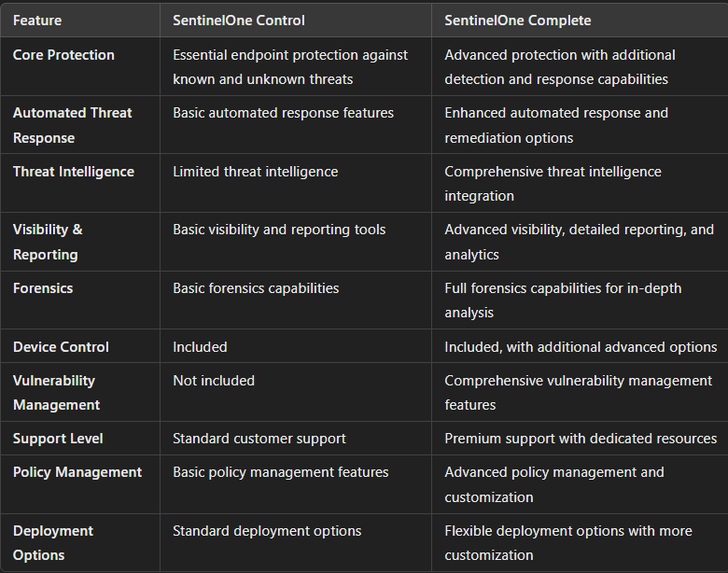Select the Device Control row label

(61, 347)
